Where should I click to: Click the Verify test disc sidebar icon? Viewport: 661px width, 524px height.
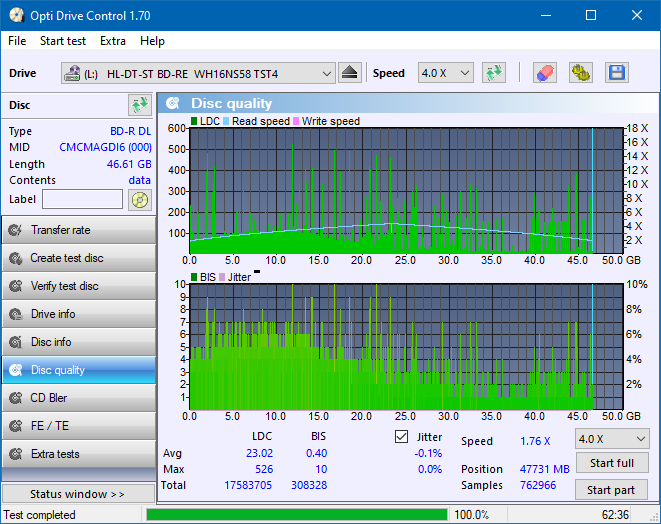[x=16, y=286]
